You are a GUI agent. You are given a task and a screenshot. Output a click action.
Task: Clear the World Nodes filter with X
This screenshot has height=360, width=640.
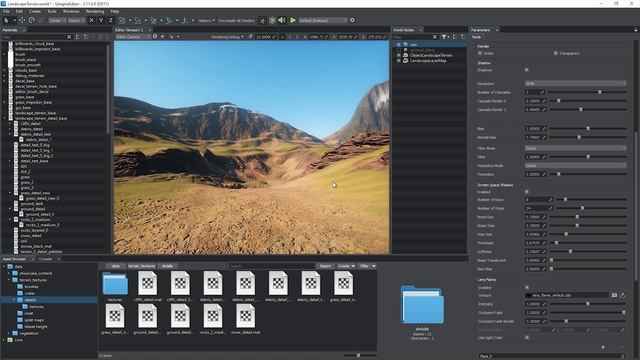[x=435, y=37]
